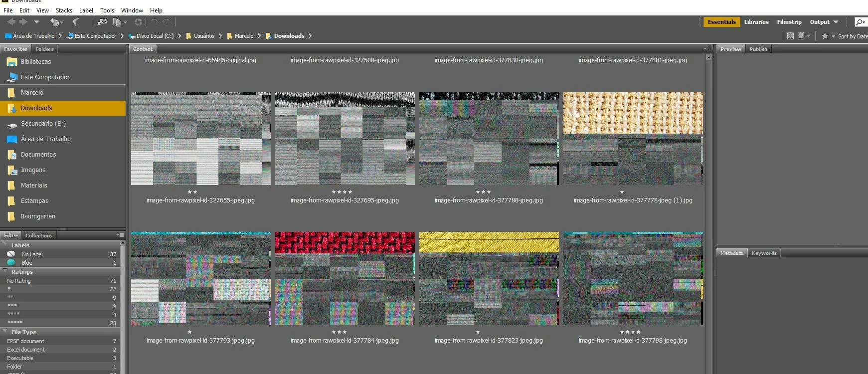Rotate 90° counterclockwise icon
Viewport: 868px width, 374px height.
tap(154, 22)
